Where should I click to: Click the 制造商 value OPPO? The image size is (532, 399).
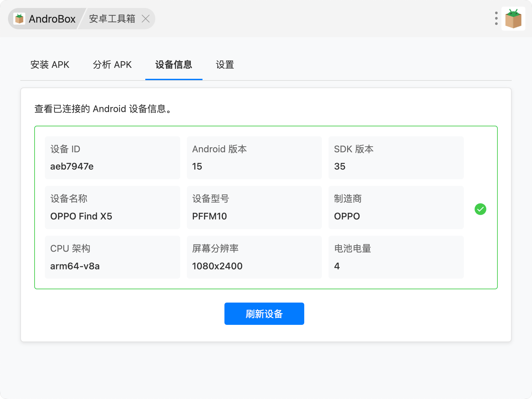point(347,216)
